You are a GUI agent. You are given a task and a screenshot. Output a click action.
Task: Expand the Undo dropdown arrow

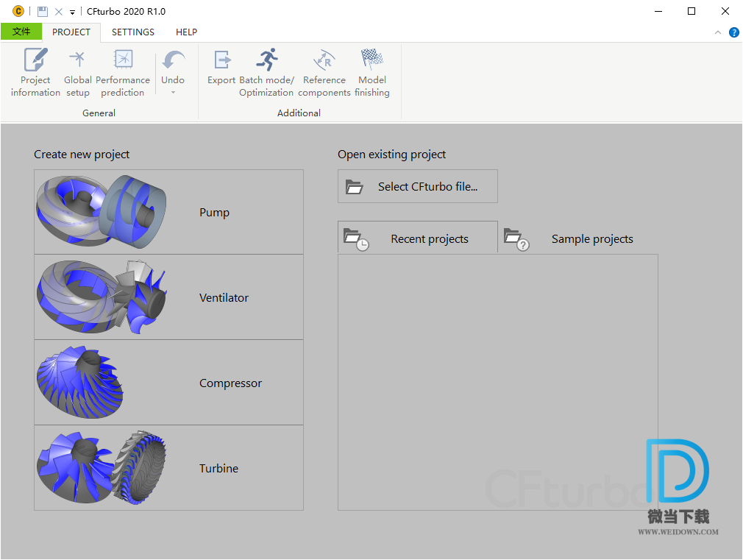[x=173, y=93]
